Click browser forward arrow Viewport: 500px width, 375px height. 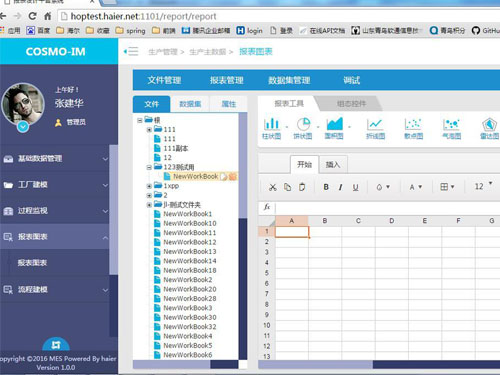tap(17, 16)
